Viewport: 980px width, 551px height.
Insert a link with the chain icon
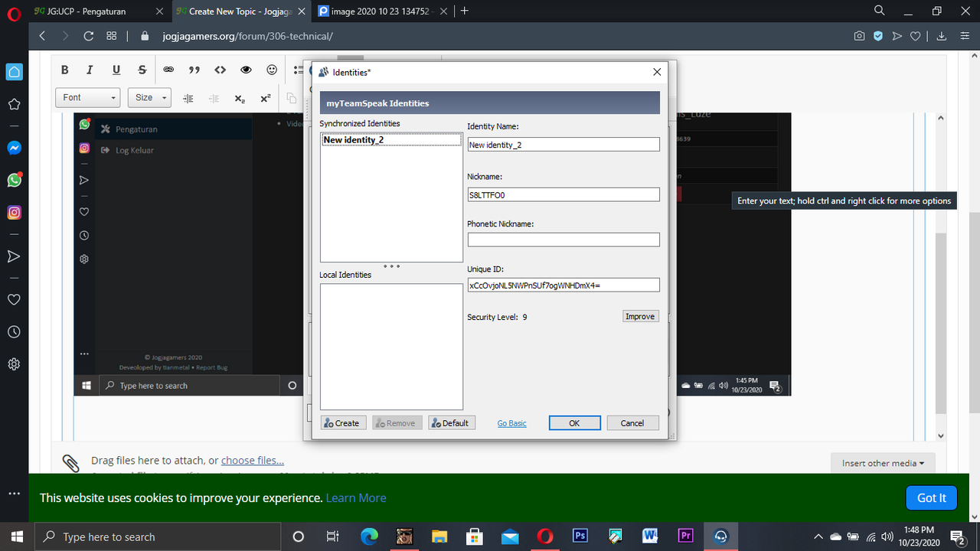(x=168, y=70)
